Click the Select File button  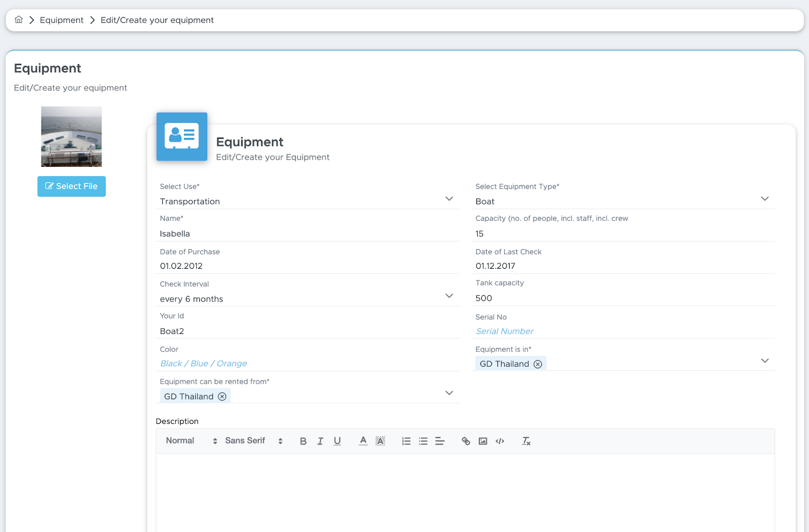pyautogui.click(x=71, y=186)
